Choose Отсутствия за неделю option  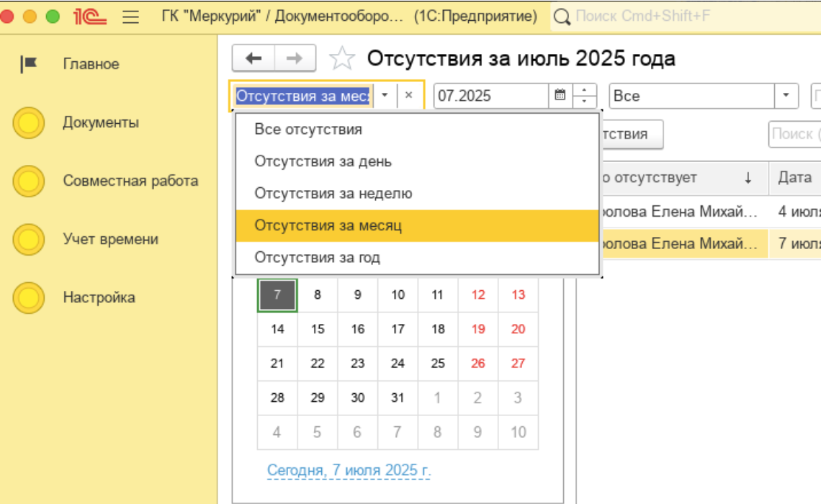[x=333, y=193]
